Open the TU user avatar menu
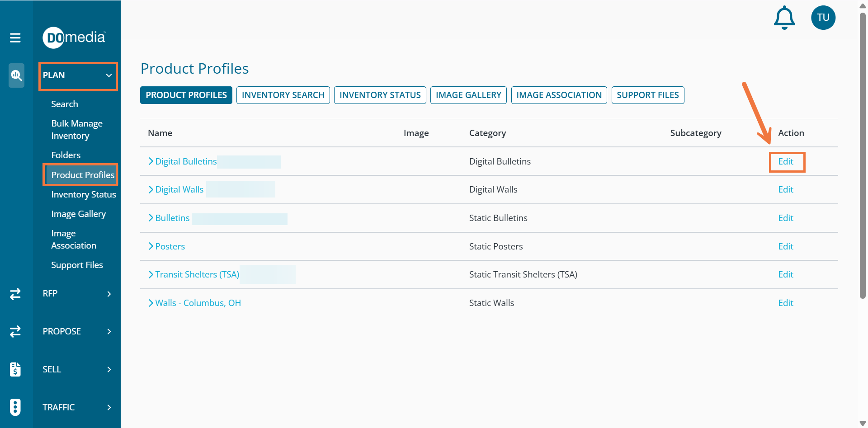 pyautogui.click(x=823, y=18)
